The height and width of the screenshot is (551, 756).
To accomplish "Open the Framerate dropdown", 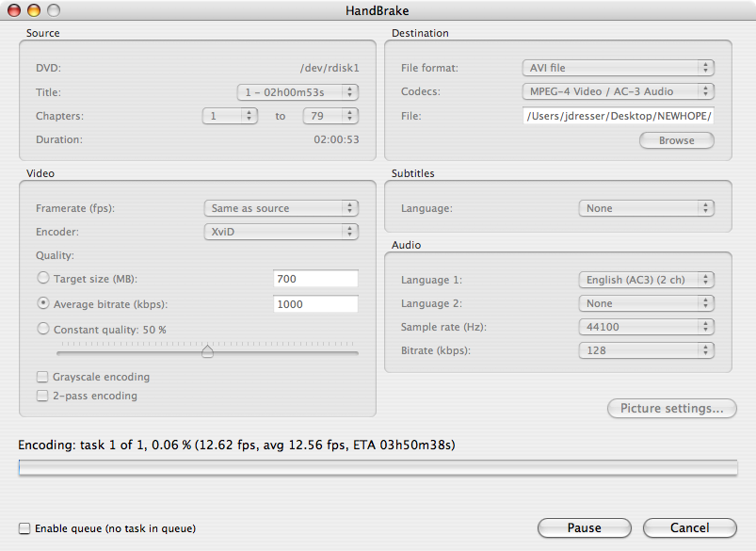I will tap(281, 208).
